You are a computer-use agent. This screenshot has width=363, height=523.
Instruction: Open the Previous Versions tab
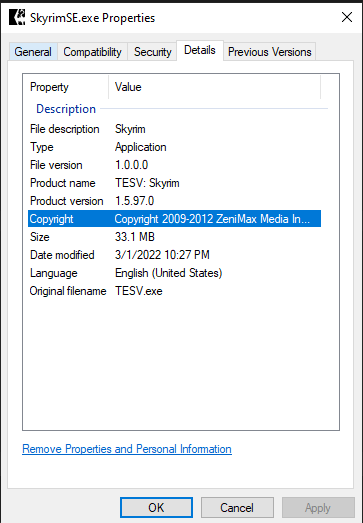[x=270, y=52]
